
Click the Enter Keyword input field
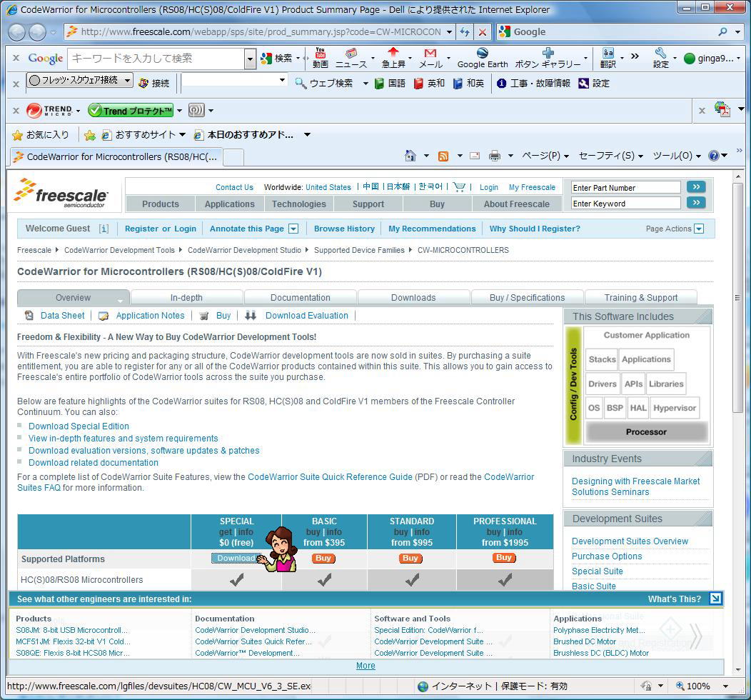(x=625, y=204)
